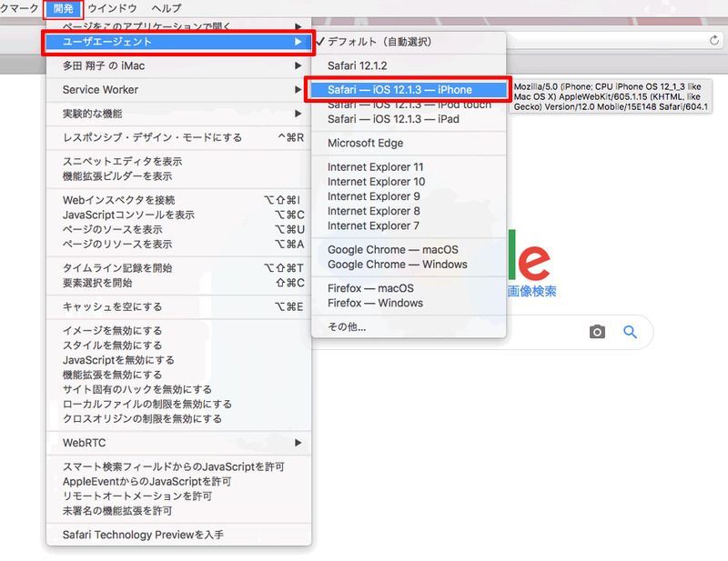
Task: Select Microsoft Edge user agent
Action: tap(365, 143)
